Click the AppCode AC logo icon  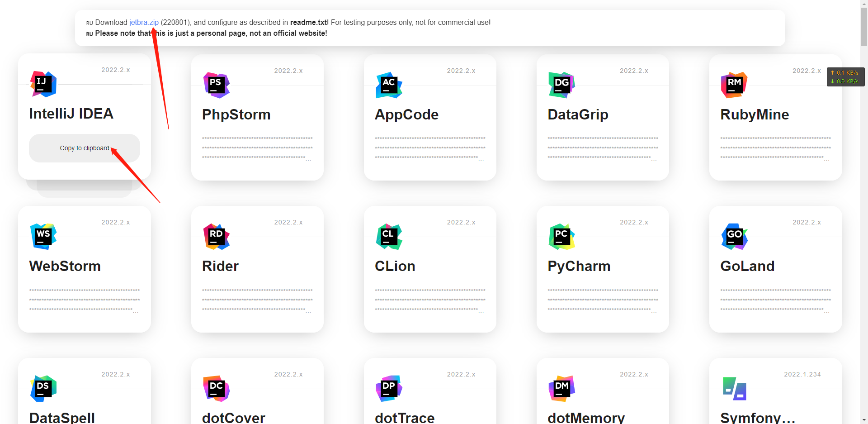[389, 85]
